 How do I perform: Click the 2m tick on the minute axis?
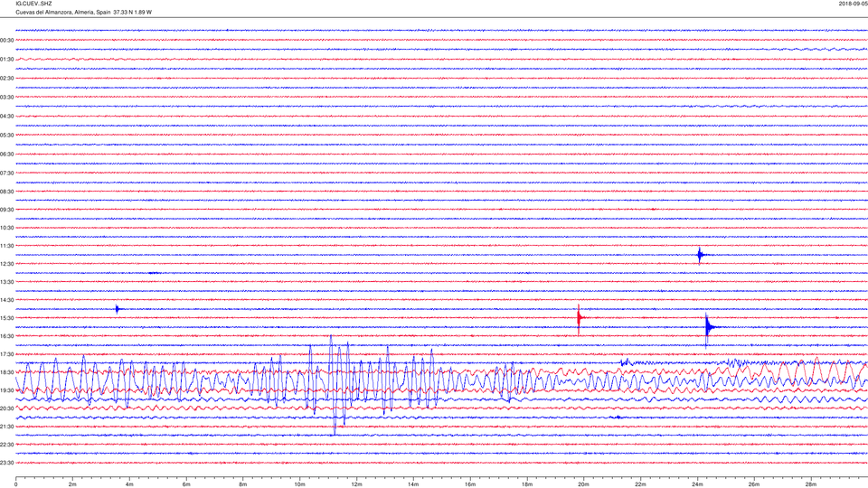point(72,484)
